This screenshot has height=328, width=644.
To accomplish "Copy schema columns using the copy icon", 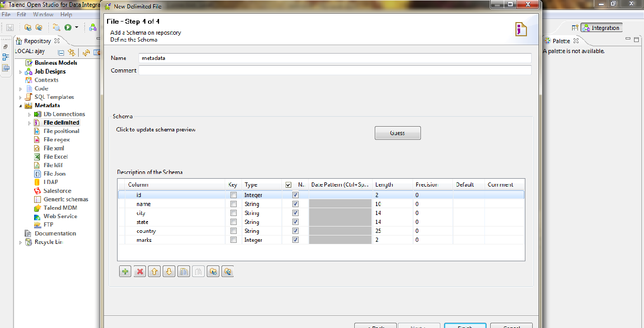I will [183, 271].
